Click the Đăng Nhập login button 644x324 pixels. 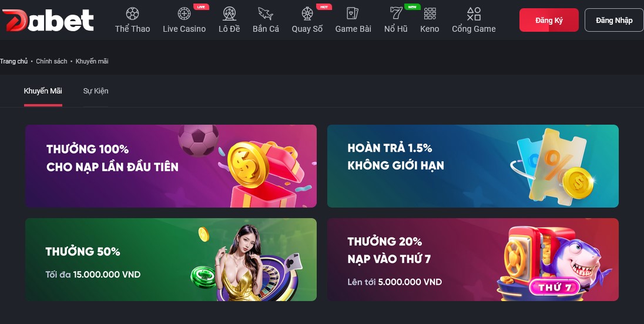(x=614, y=20)
